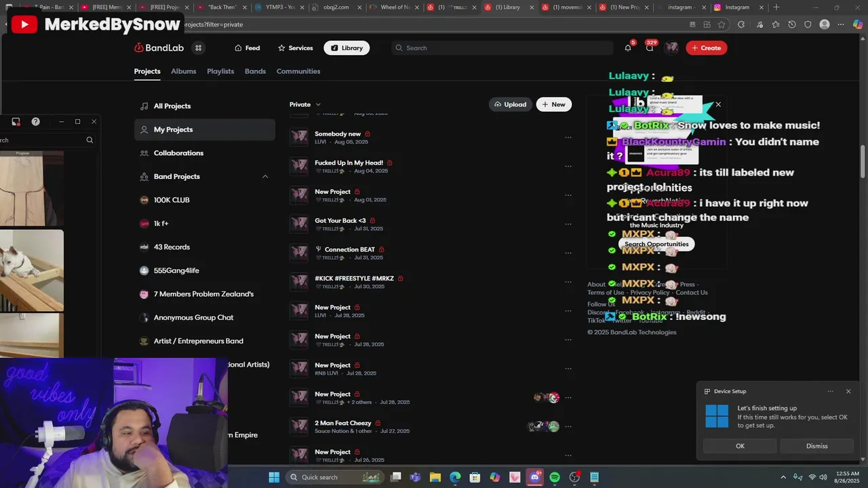Open Microsoft Edge from the taskbar
The image size is (868, 488).
pos(455,477)
